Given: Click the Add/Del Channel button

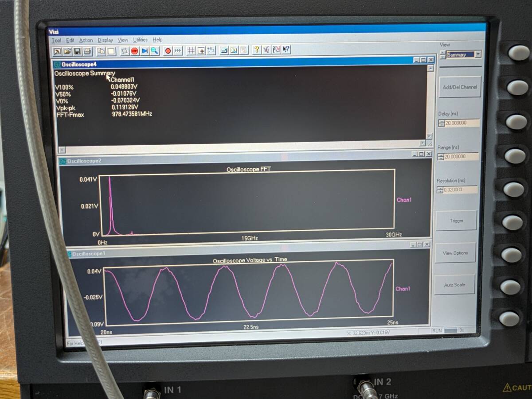Looking at the screenshot, I should 460,87.
